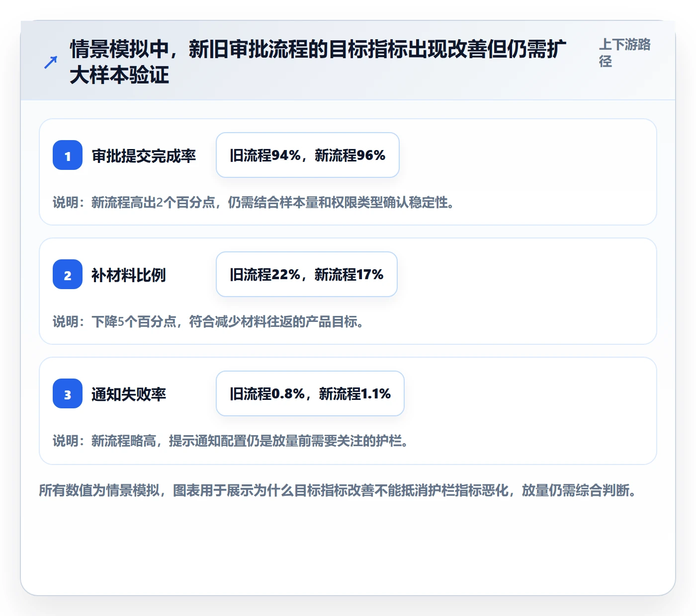This screenshot has width=696, height=616.
Task: Click the blue number 3 badge
Action: [x=68, y=393]
